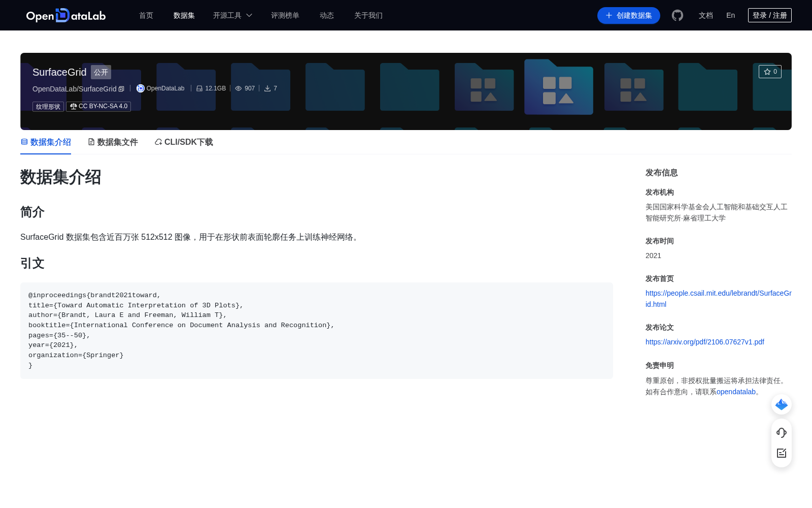Open 动态 navigation item
The width and height of the screenshot is (812, 508).
pyautogui.click(x=327, y=15)
